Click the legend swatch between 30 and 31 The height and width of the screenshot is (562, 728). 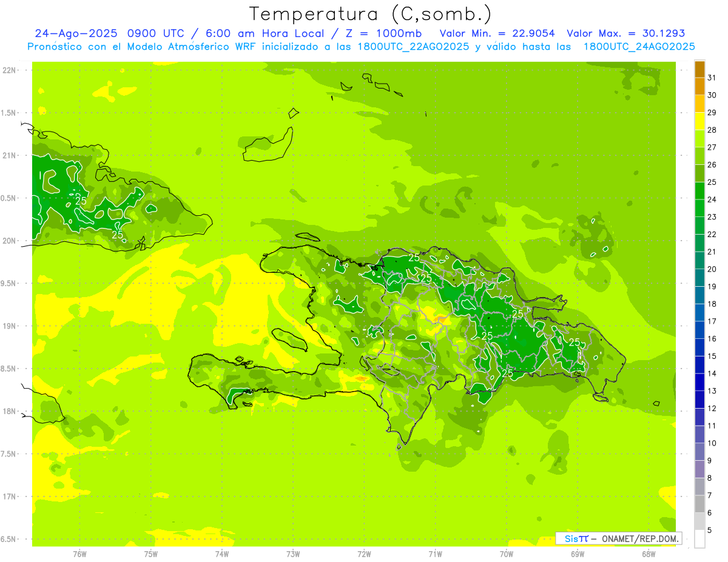699,86
